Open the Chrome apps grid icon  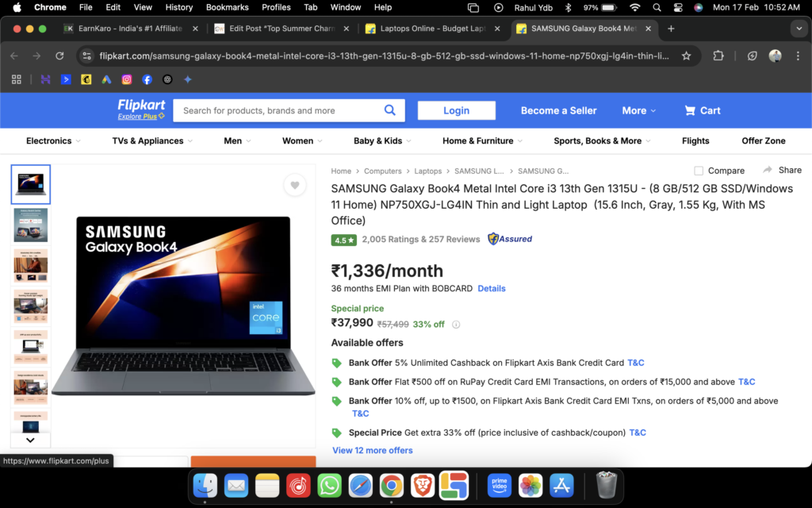(x=17, y=79)
